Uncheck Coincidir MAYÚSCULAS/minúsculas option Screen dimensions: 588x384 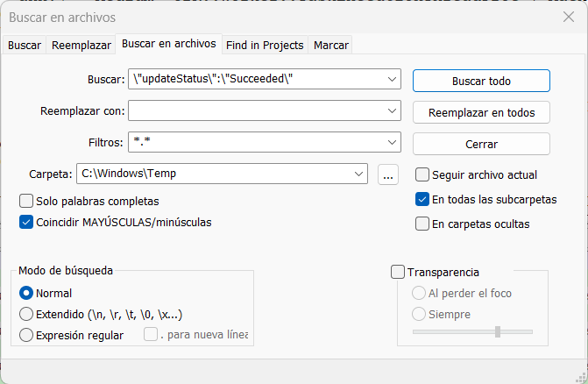pos(26,222)
